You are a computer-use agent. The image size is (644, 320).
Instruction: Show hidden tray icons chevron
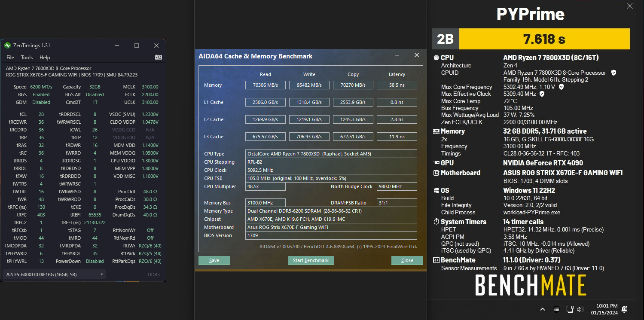coord(543,309)
